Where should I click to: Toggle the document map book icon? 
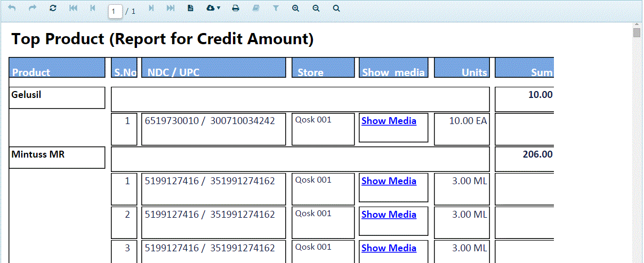(x=256, y=8)
